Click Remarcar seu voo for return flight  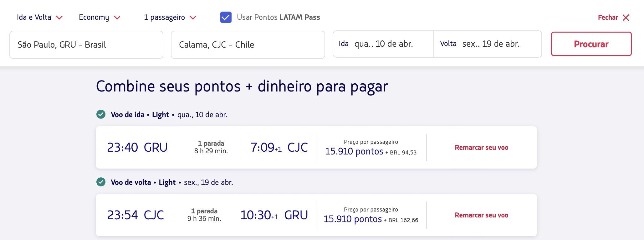(481, 215)
